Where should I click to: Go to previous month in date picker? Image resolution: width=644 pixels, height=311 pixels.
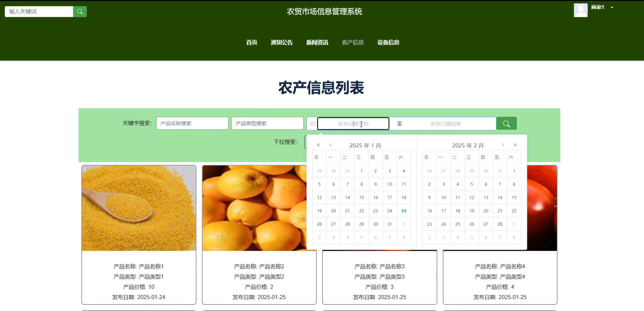click(330, 145)
